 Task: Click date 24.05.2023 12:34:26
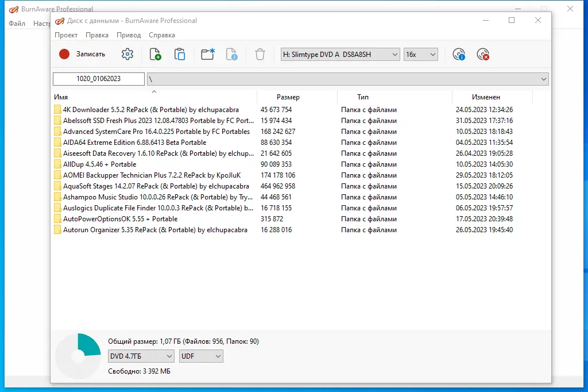[484, 110]
